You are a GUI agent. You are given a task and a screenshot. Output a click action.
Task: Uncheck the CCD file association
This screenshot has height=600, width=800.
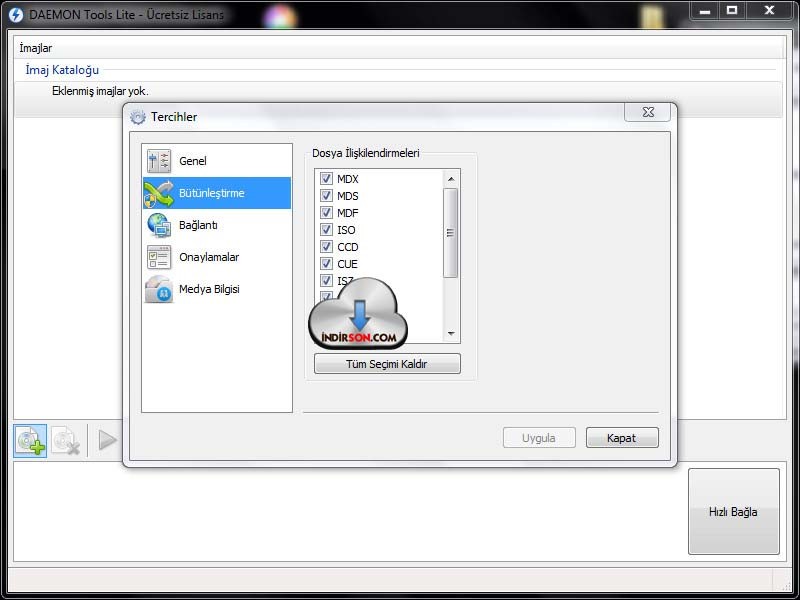pos(327,246)
